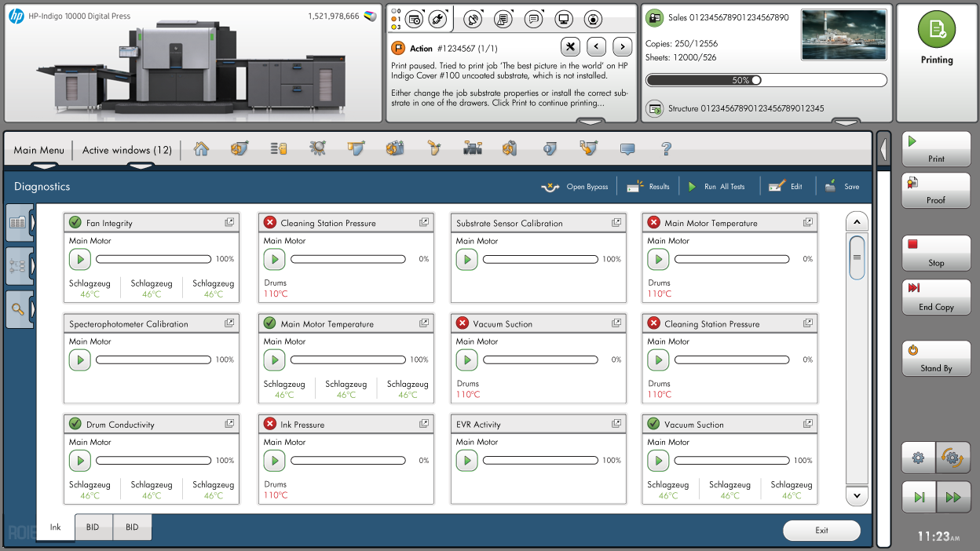The height and width of the screenshot is (551, 980).
Task: Open the magnifier search sidebar tab
Action: (x=17, y=308)
